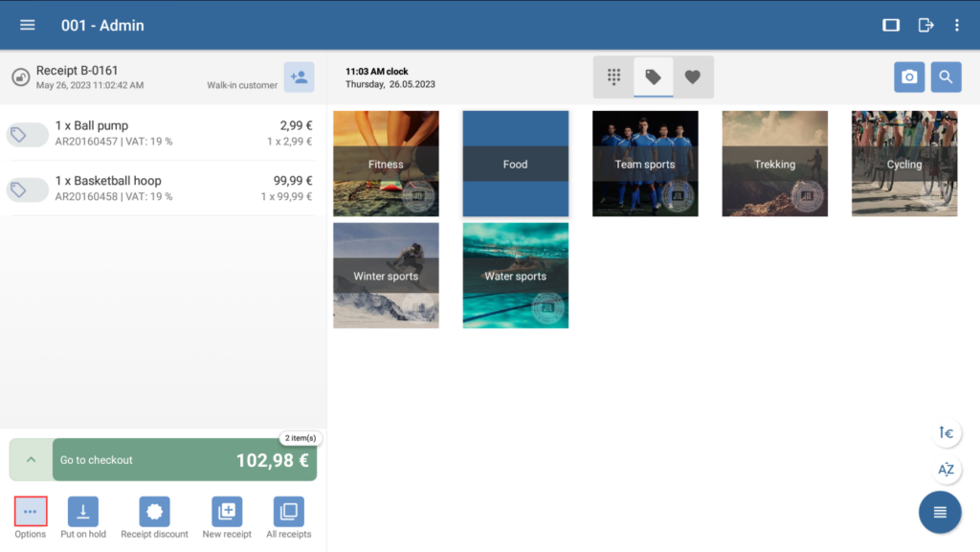This screenshot has height=552, width=980.
Task: Select the Team sports category tile
Action: pyautogui.click(x=645, y=164)
